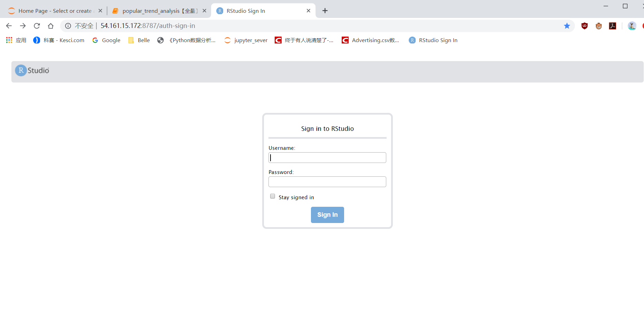
Task: Minimize the browser window
Action: pos(606,6)
